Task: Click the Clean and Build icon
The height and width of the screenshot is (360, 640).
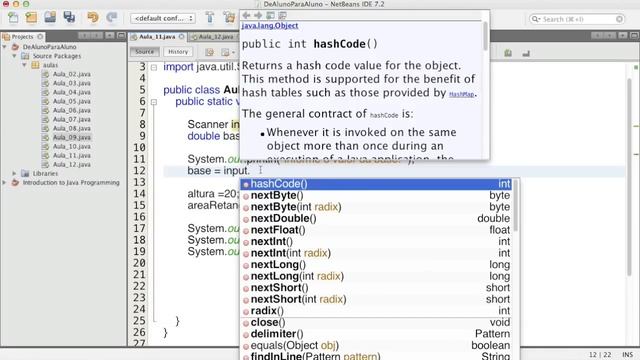Action: (229, 18)
